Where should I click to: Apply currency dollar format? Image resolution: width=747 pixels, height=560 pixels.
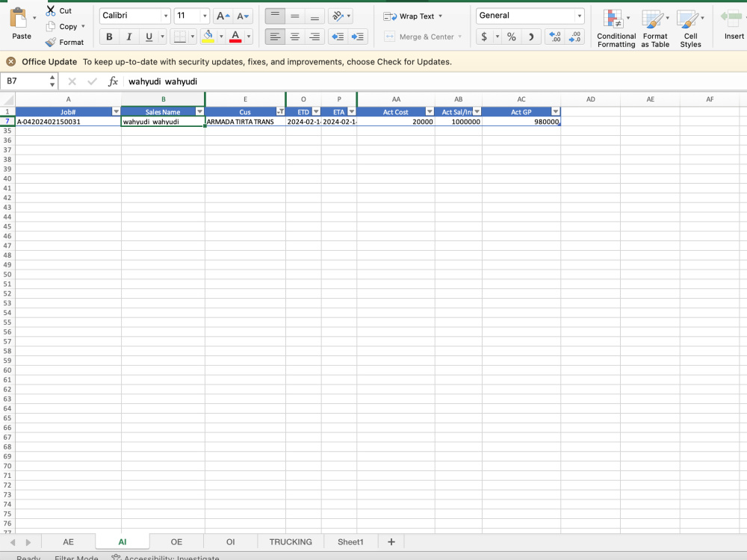484,37
